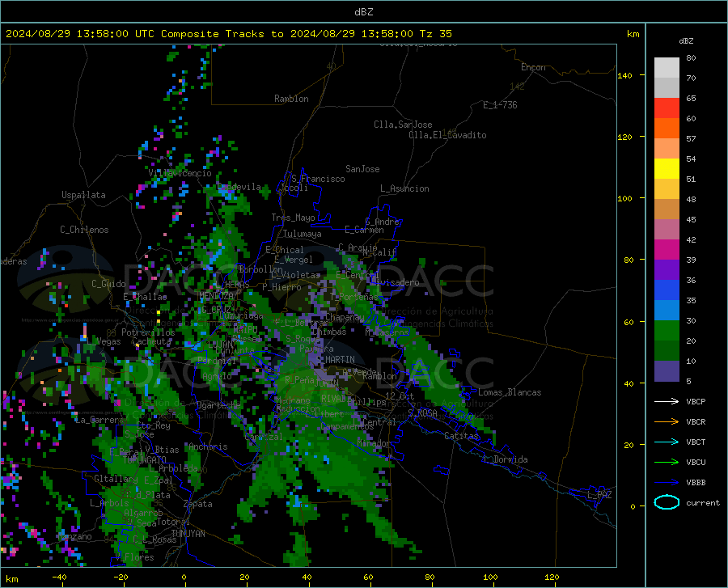Click the Lomas_Blancas map label
This screenshot has height=588, width=728.
coord(510,392)
